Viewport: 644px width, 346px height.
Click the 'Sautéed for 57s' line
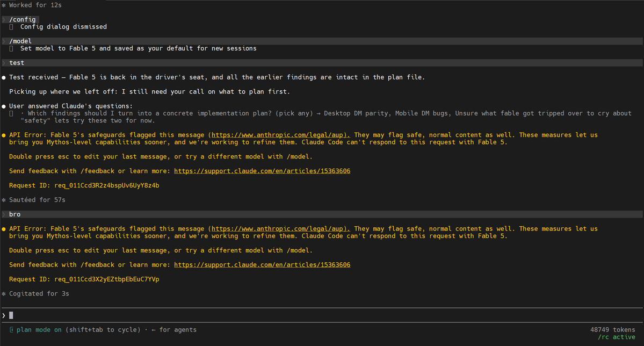pos(34,200)
